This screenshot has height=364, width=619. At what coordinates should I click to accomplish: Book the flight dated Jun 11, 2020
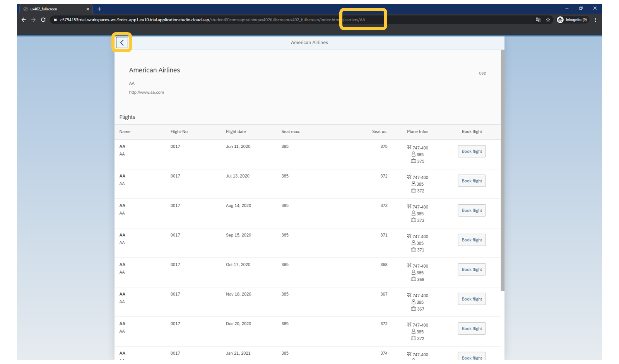tap(472, 151)
